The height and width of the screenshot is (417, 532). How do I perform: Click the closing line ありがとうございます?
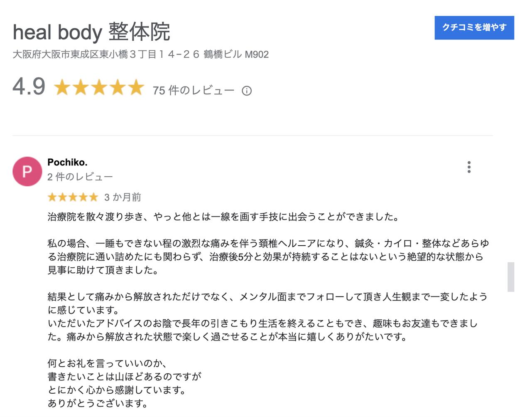pos(98,403)
